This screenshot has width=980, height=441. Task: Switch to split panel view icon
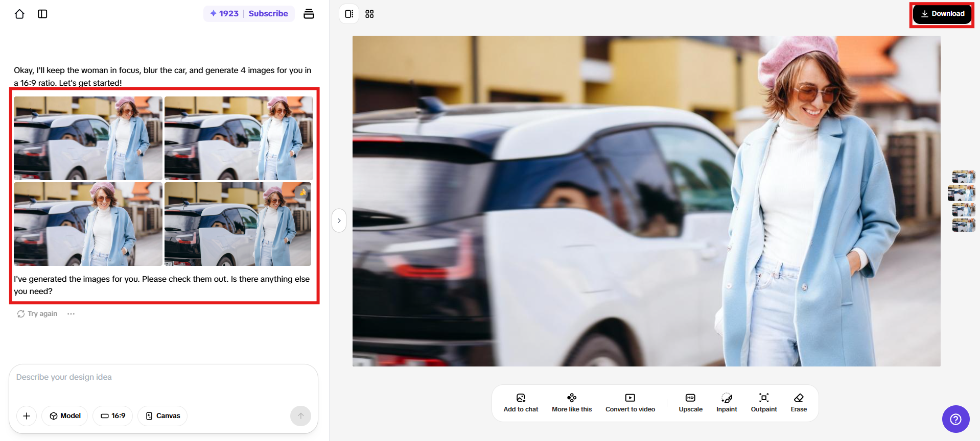pyautogui.click(x=349, y=14)
